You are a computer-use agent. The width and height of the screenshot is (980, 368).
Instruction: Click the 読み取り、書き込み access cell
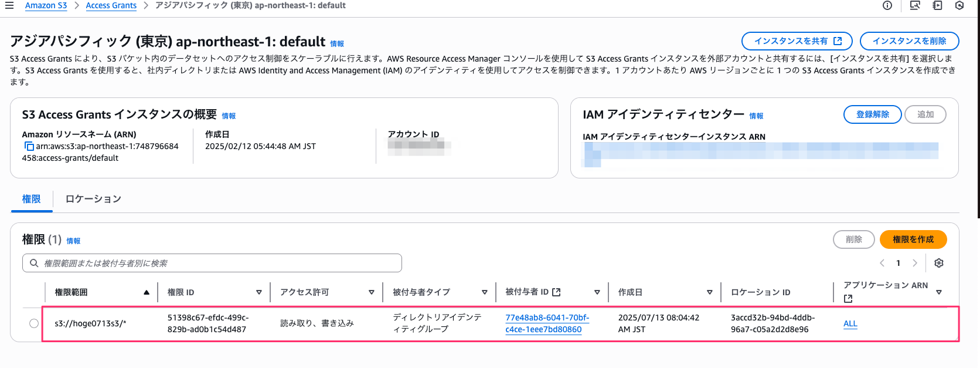pos(317,323)
